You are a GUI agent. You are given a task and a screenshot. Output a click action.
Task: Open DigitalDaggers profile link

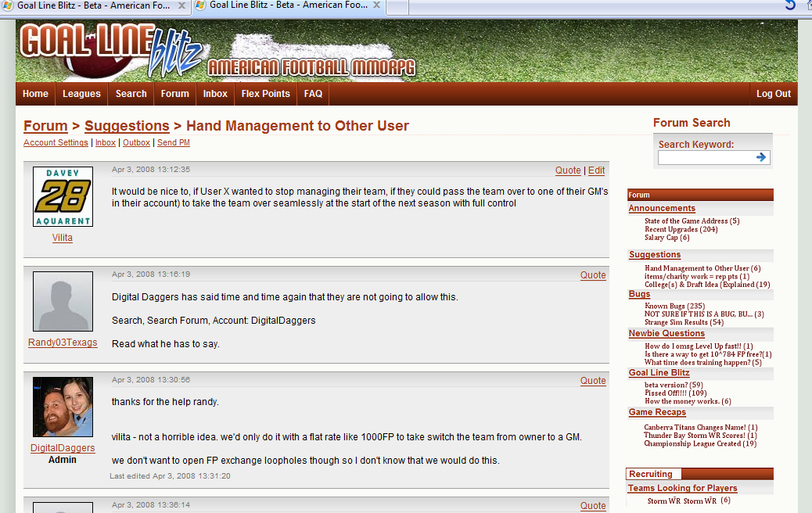(63, 448)
